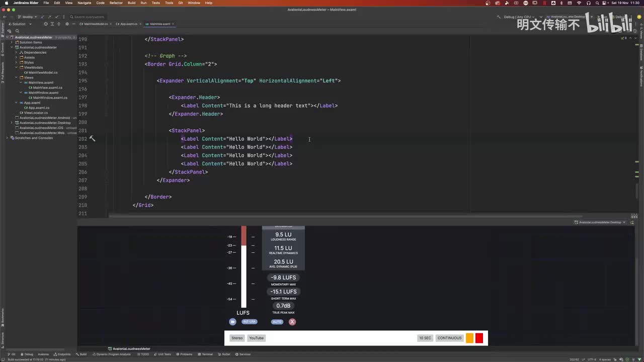The image size is (644, 362).
Task: Close the MainView.axaml editor tab
Action: [x=174, y=24]
